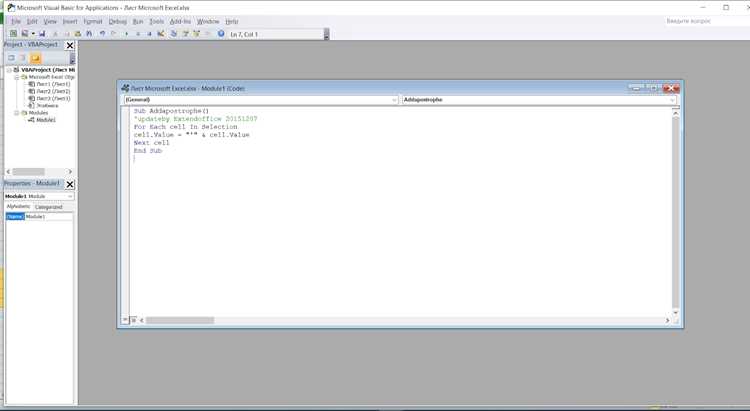Image resolution: width=750 pixels, height=411 pixels.
Task: Open the Debug menu
Action: tap(118, 22)
